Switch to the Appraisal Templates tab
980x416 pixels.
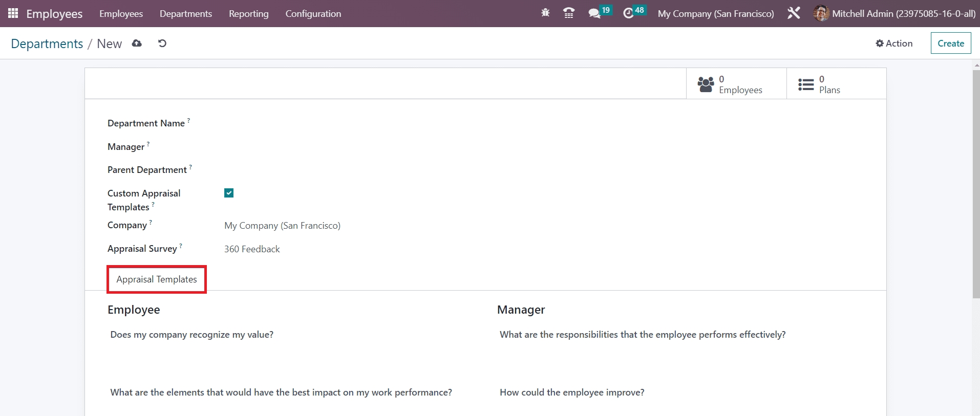(x=157, y=279)
